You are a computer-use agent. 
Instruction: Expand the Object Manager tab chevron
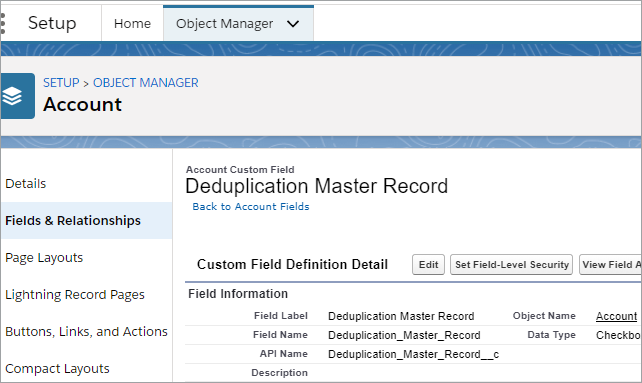(293, 24)
